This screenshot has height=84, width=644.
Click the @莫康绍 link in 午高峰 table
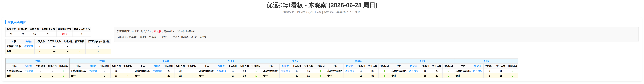(157, 71)
